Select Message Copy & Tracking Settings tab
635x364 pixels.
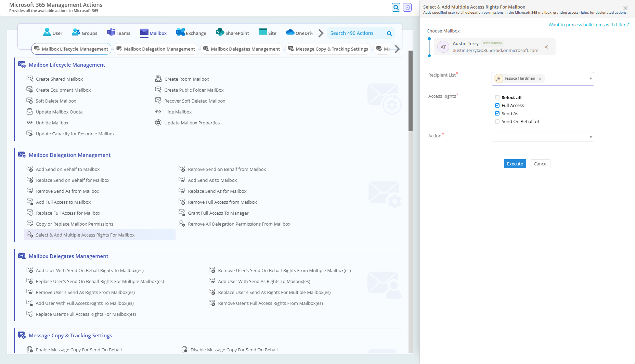pyautogui.click(x=328, y=49)
